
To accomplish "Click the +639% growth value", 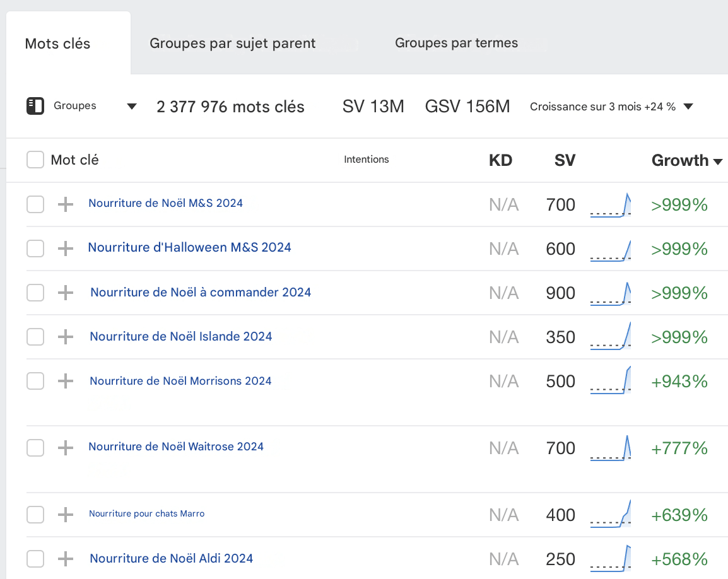I will pyautogui.click(x=679, y=515).
